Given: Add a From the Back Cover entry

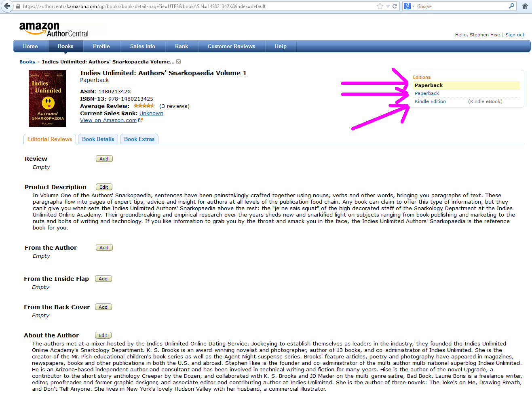Looking at the screenshot, I should pyautogui.click(x=103, y=307).
